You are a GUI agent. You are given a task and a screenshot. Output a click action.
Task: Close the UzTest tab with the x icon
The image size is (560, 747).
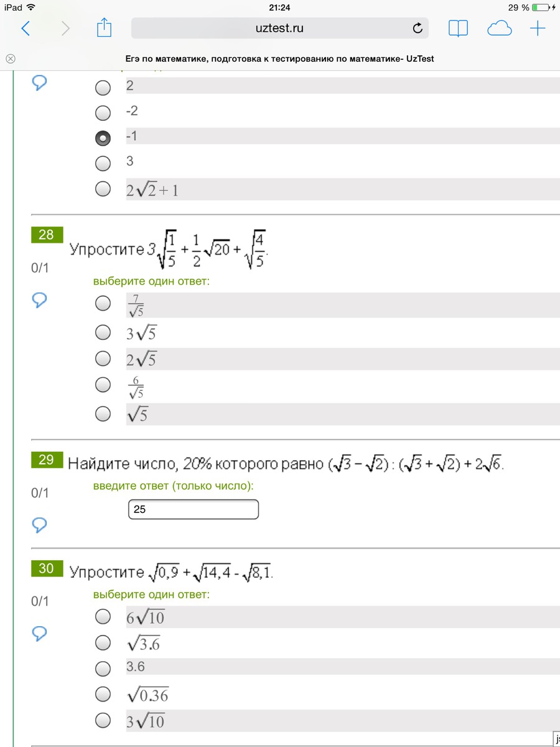click(11, 59)
